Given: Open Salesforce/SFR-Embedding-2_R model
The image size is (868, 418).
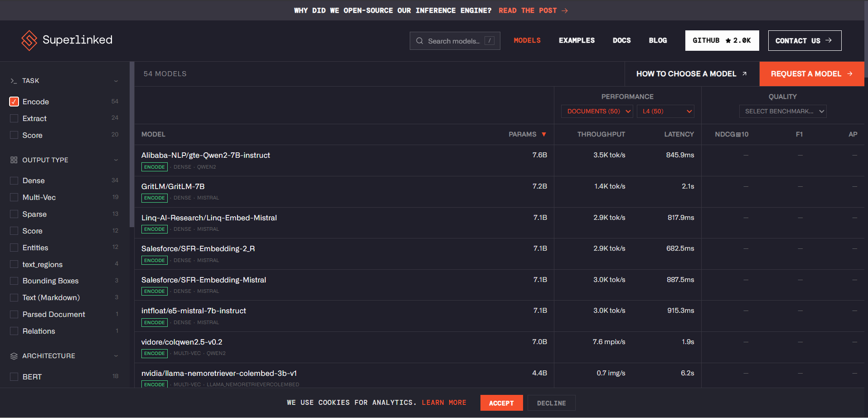Looking at the screenshot, I should (198, 248).
